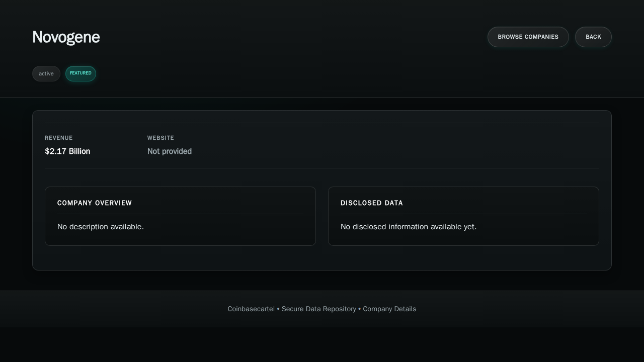Select the FEATURED badge

click(80, 73)
